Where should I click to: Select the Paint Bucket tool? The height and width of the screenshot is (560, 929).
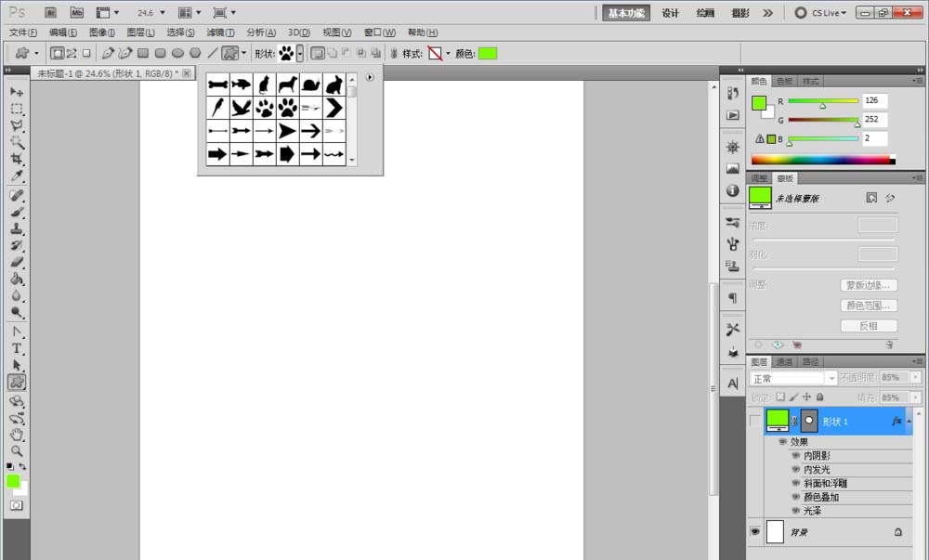pos(17,279)
